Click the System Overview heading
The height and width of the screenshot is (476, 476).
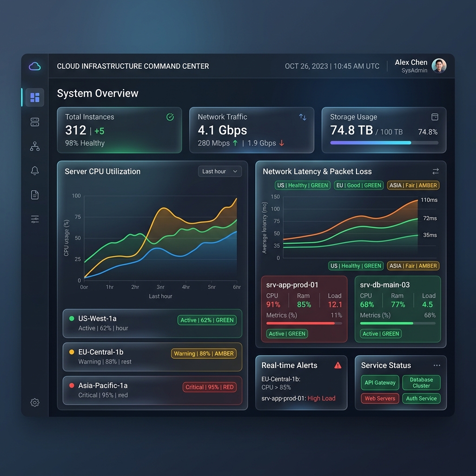pyautogui.click(x=98, y=93)
